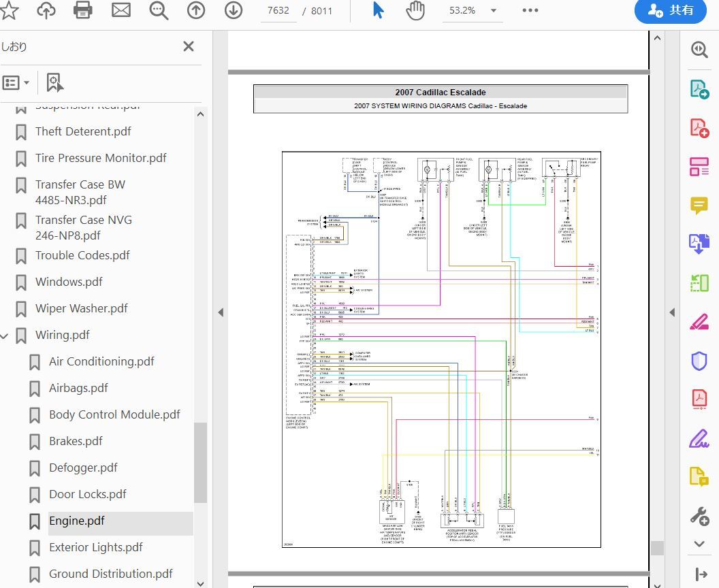The image size is (719, 588).
Task: Collapse the right tools pane arrow
Action: 672,312
